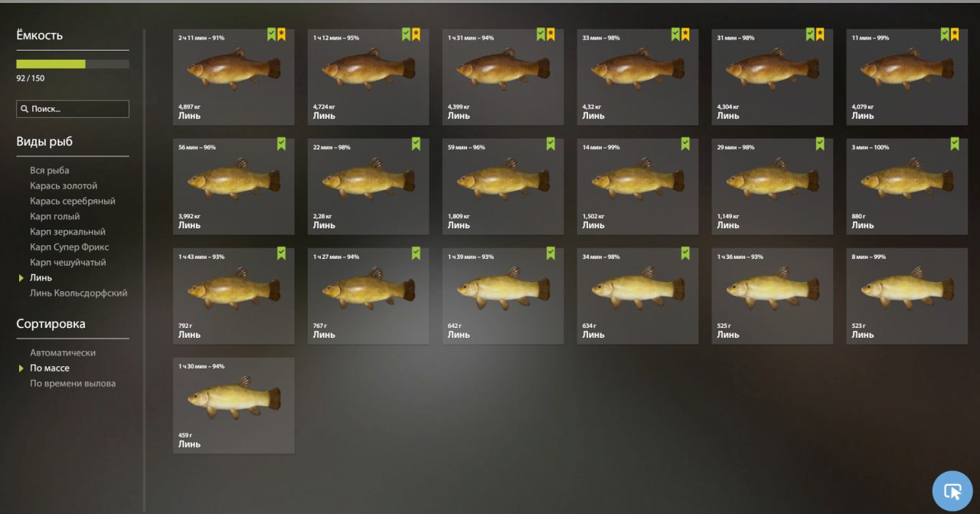
Task: Click the green bookmark icon on 4,897 кг Линь
Action: [272, 34]
